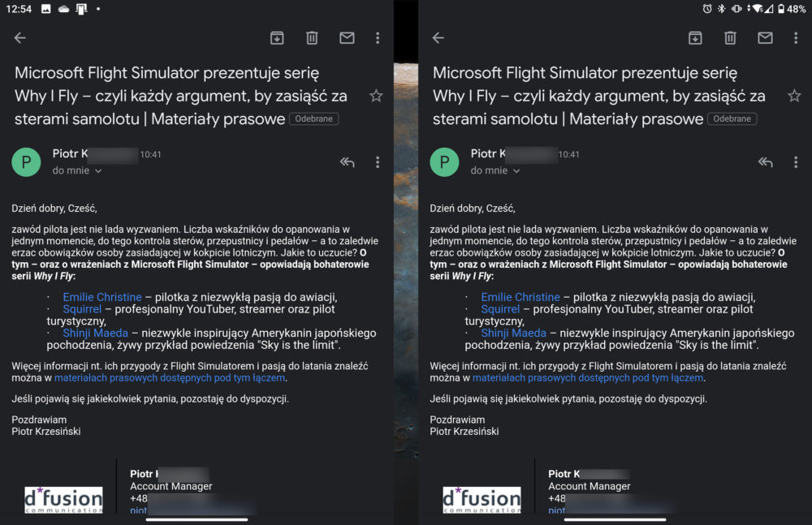This screenshot has width=812, height=525.
Task: Tap alarm icon in status bar
Action: 707,9
